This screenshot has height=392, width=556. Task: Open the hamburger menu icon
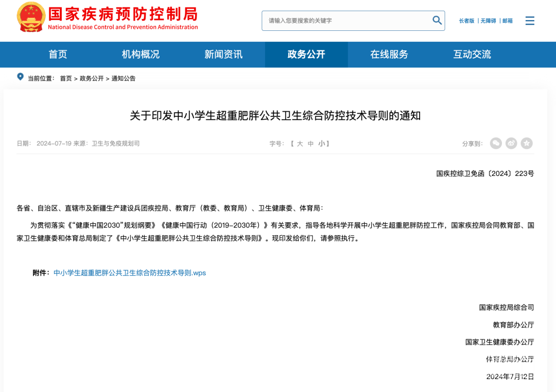tap(530, 21)
